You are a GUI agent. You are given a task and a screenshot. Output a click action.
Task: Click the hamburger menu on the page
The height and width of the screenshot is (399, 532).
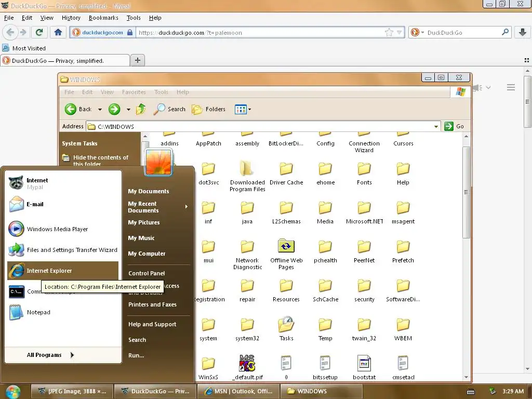[x=511, y=87]
